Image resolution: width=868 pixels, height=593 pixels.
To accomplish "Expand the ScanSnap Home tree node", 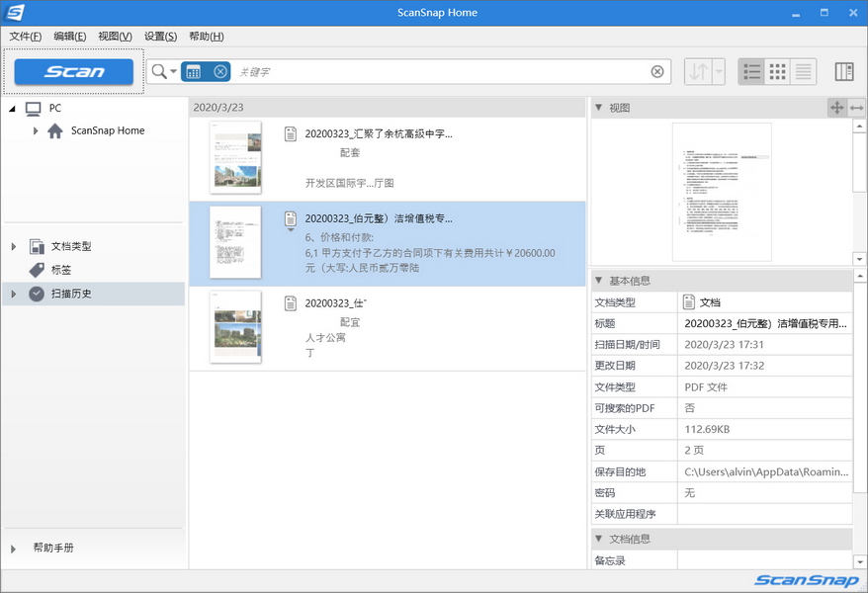I will point(36,130).
